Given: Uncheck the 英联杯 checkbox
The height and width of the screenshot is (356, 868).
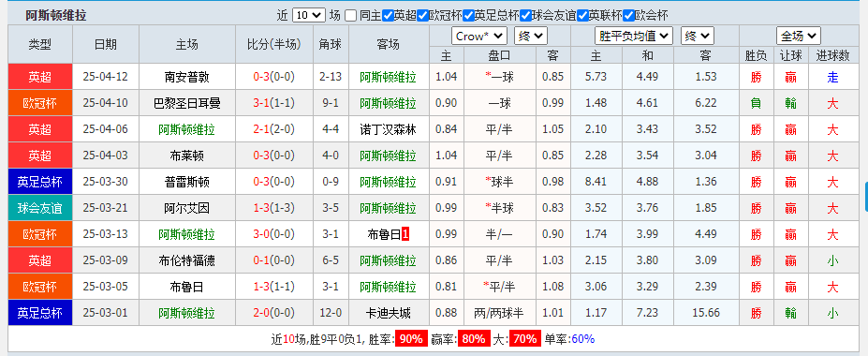Looking at the screenshot, I should (x=583, y=16).
